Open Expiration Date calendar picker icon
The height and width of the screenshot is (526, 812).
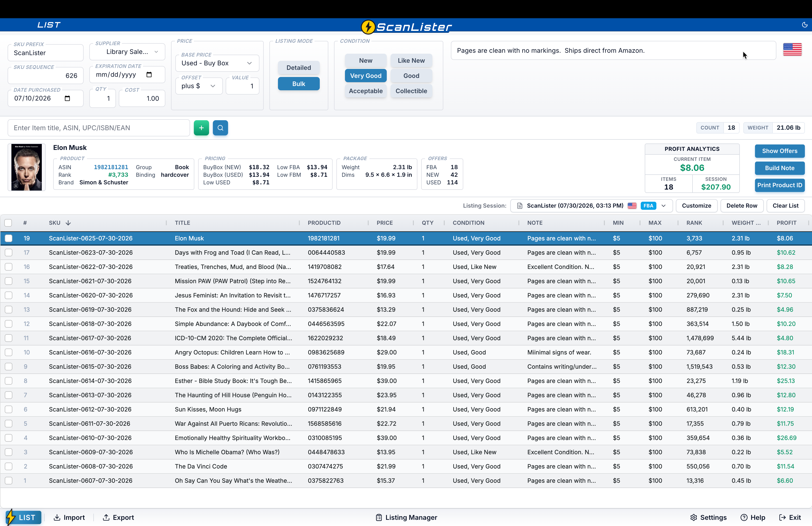coord(149,75)
